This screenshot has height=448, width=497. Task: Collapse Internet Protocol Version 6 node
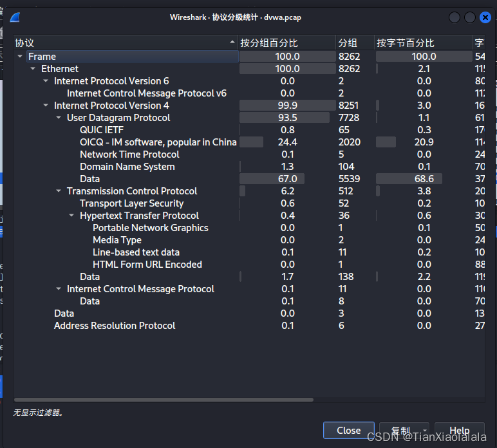tap(46, 81)
